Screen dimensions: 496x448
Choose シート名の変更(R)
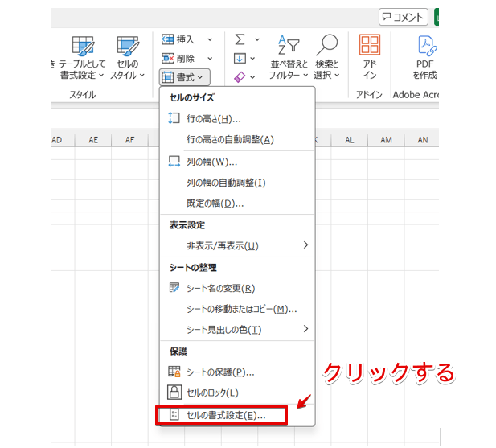238,288
